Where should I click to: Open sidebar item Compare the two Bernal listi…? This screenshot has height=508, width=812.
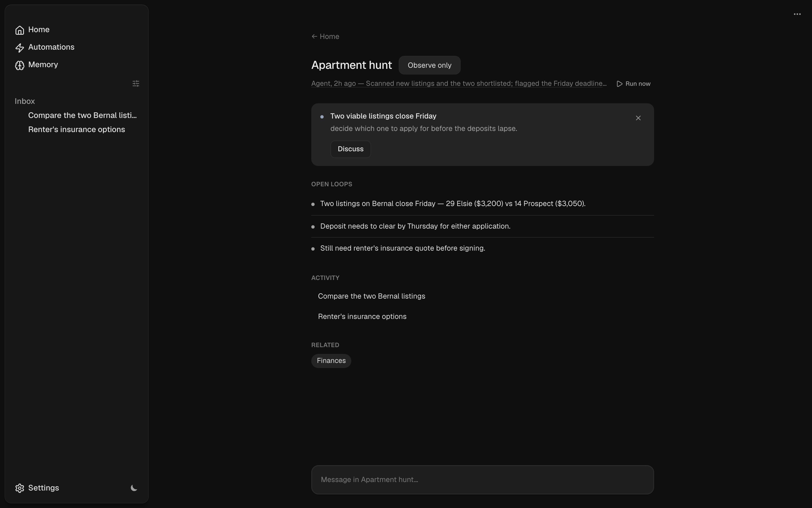83,115
